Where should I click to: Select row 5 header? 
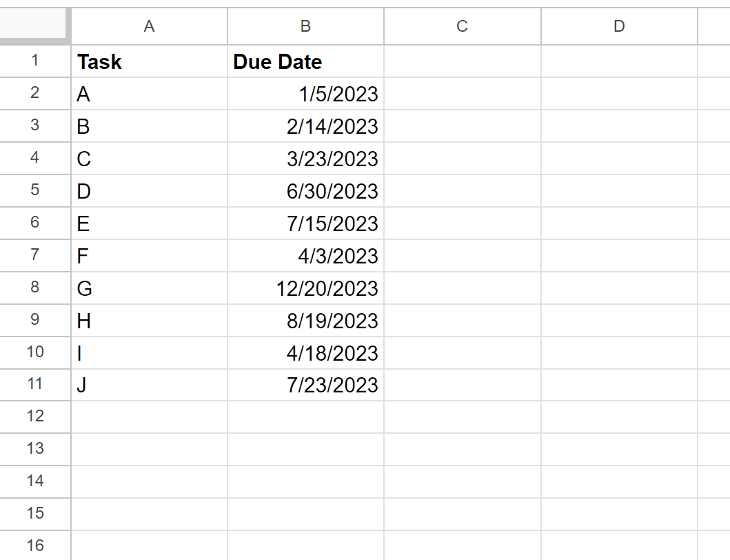point(35,191)
